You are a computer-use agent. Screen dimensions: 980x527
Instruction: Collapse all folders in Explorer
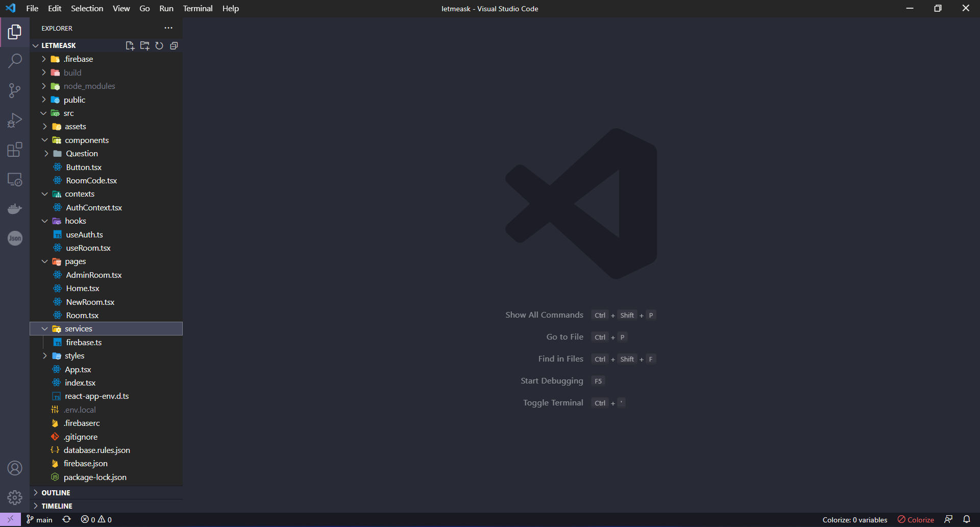coord(174,45)
